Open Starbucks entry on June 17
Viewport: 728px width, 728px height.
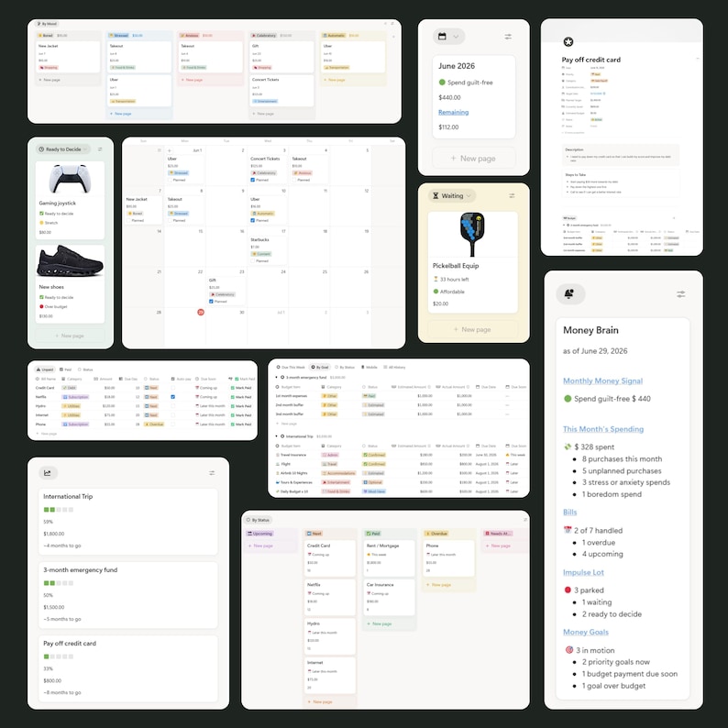click(x=268, y=250)
